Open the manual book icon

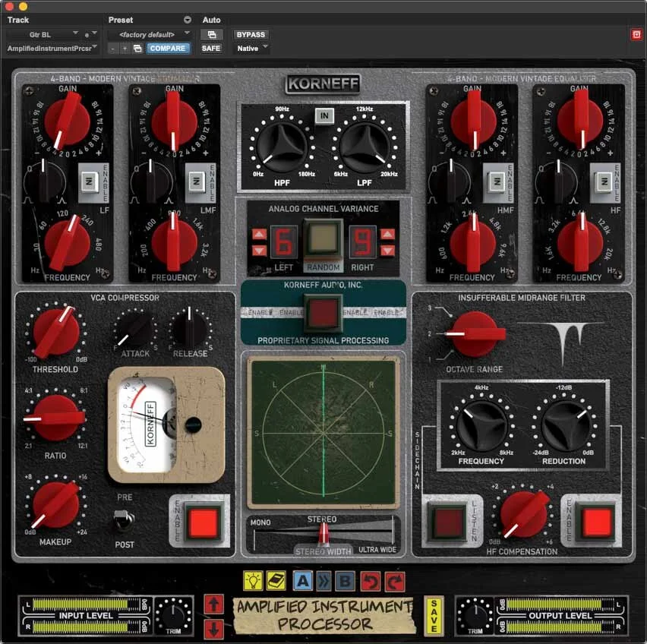pos(276,581)
